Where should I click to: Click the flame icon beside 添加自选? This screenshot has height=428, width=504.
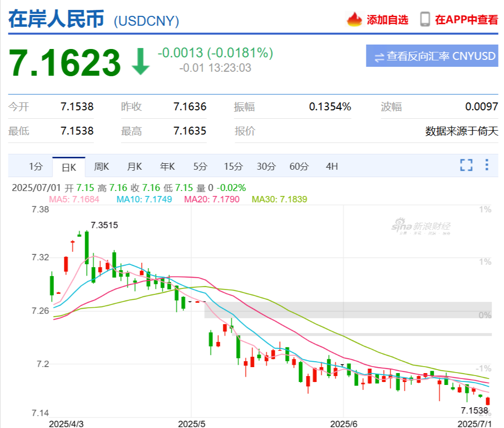(x=354, y=19)
